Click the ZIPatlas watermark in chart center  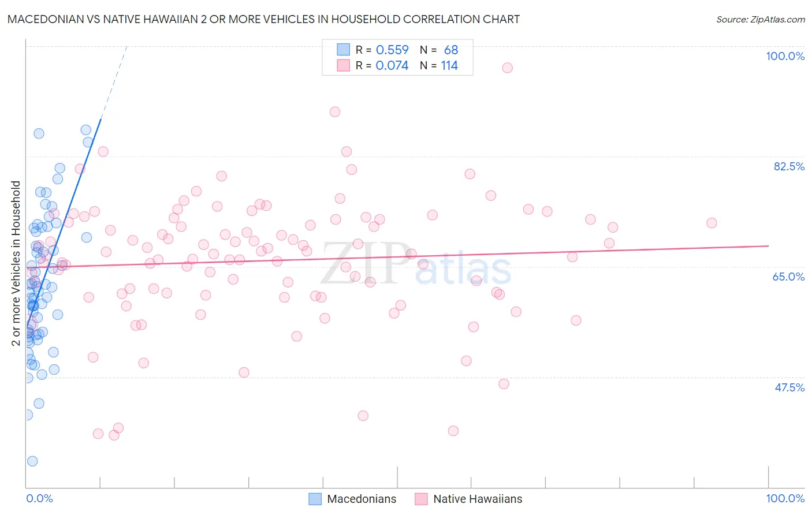[416, 264]
